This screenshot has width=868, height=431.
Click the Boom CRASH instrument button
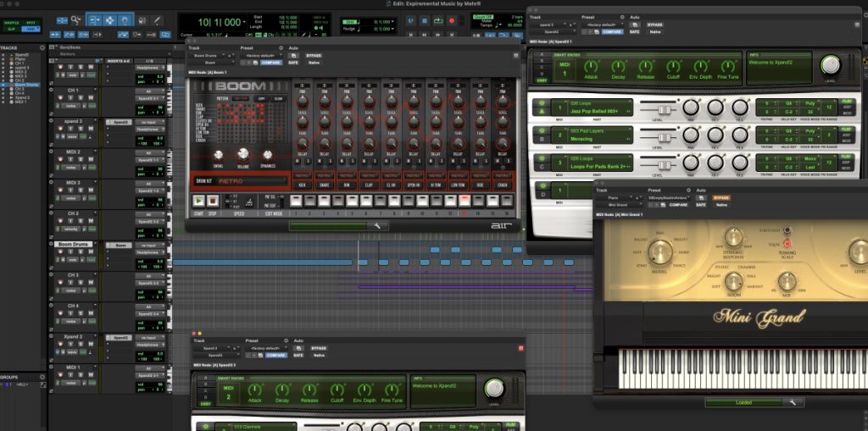502,185
